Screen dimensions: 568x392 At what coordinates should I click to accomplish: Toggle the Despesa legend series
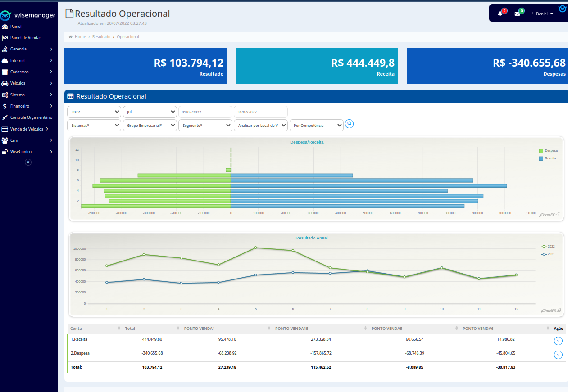click(548, 151)
